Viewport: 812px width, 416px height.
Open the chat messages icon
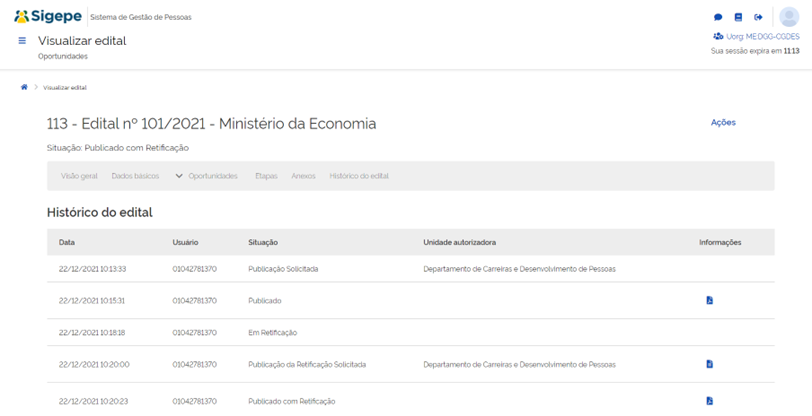pyautogui.click(x=718, y=17)
